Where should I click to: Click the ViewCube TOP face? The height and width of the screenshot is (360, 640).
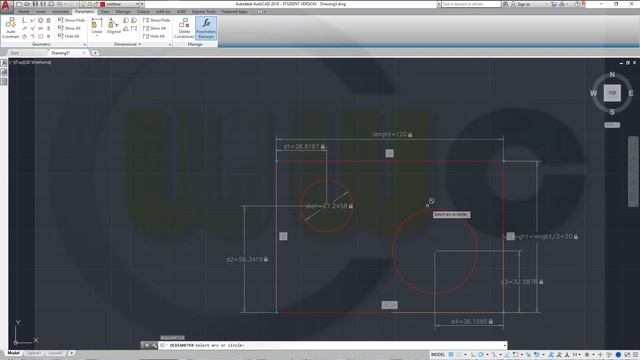[612, 93]
